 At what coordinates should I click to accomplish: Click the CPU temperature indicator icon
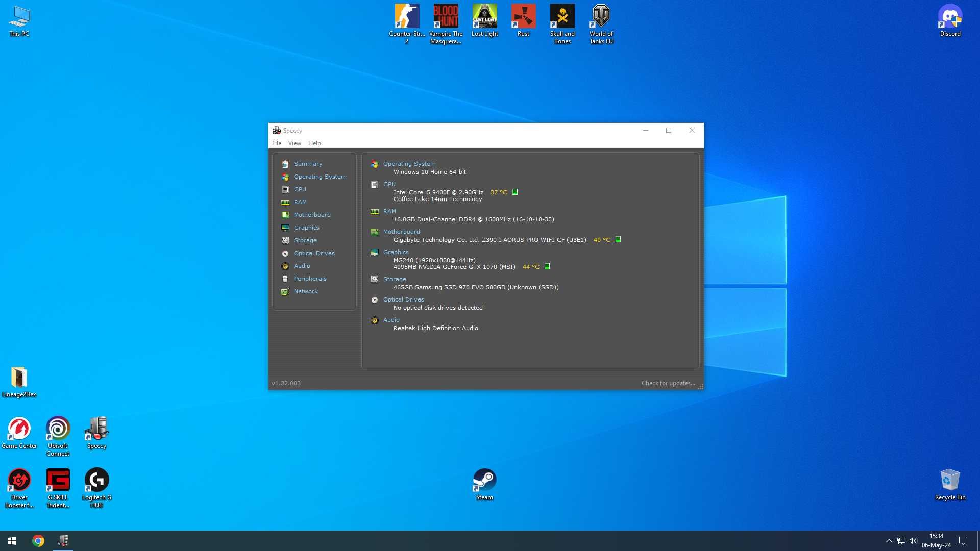pyautogui.click(x=515, y=192)
